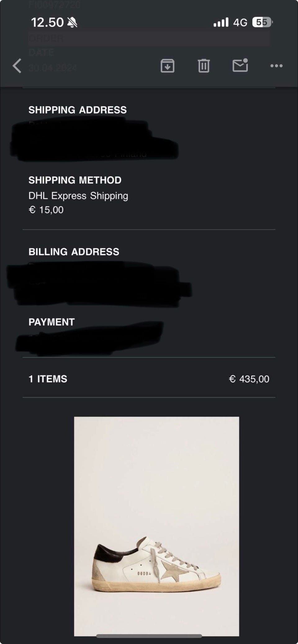The height and width of the screenshot is (644, 298).
Task: Tap the 4G network indicator
Action: [240, 22]
